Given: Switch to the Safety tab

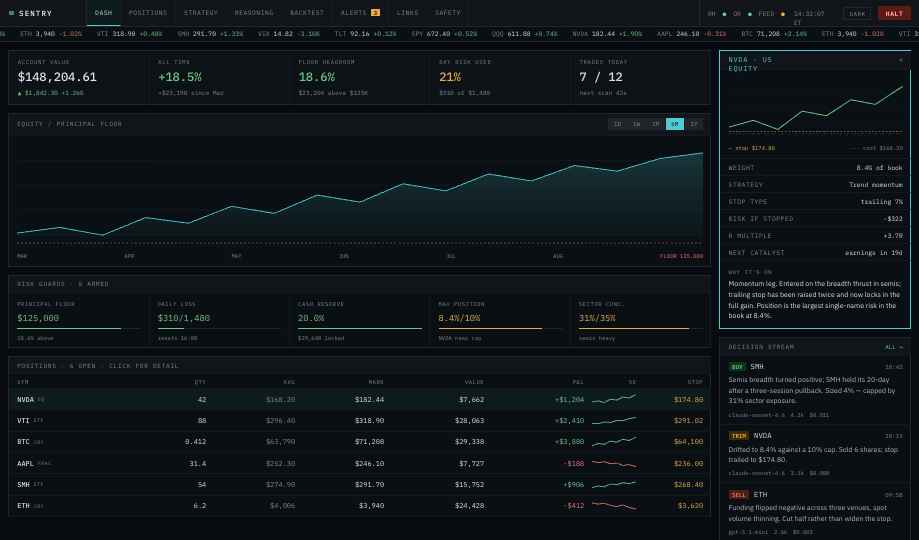Looking at the screenshot, I should coord(448,13).
